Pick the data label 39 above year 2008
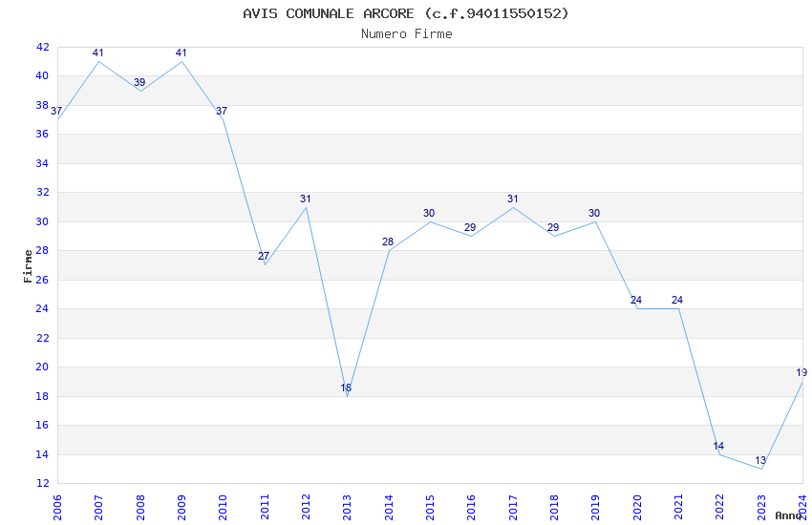The width and height of the screenshot is (812, 525). (139, 82)
